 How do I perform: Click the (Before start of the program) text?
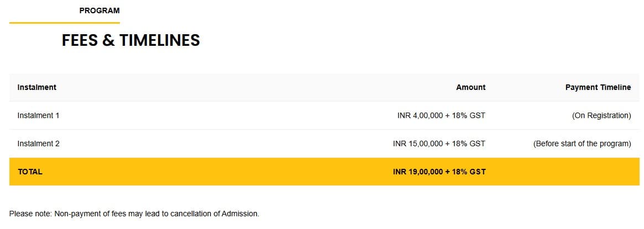pyautogui.click(x=582, y=143)
